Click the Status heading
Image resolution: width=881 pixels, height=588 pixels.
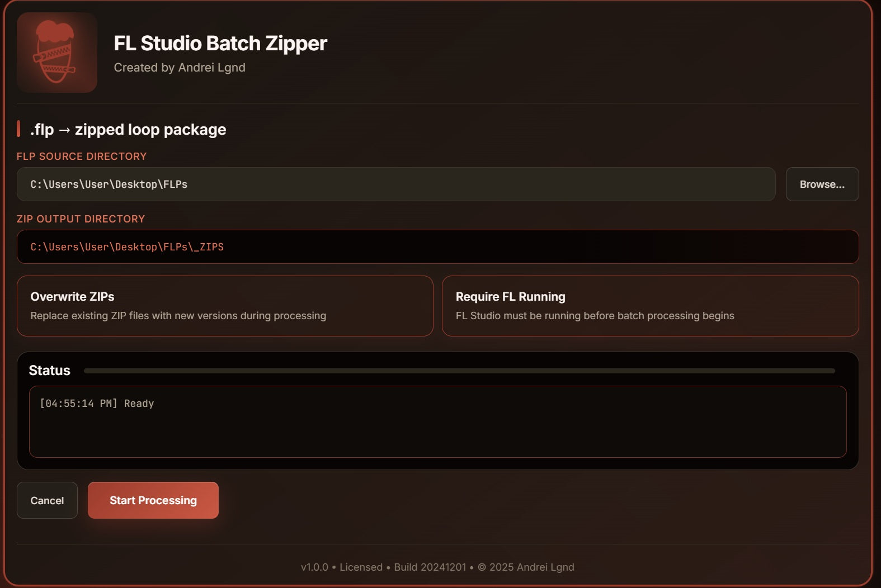point(50,371)
